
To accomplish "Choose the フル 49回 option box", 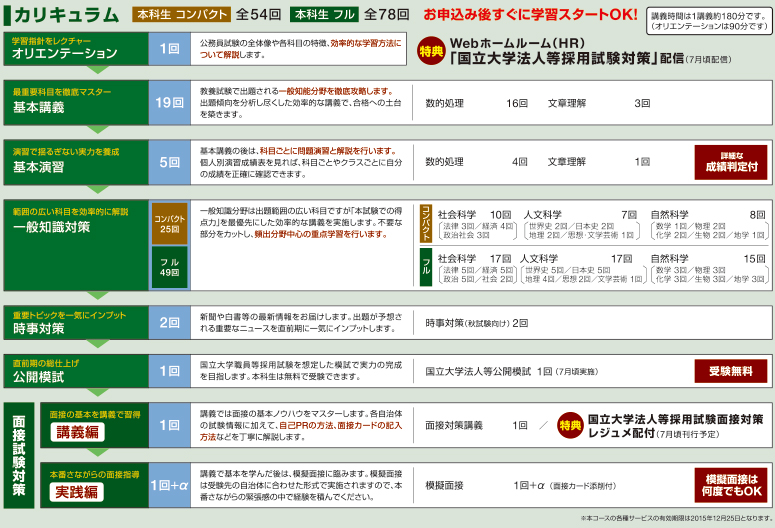I will (169, 267).
